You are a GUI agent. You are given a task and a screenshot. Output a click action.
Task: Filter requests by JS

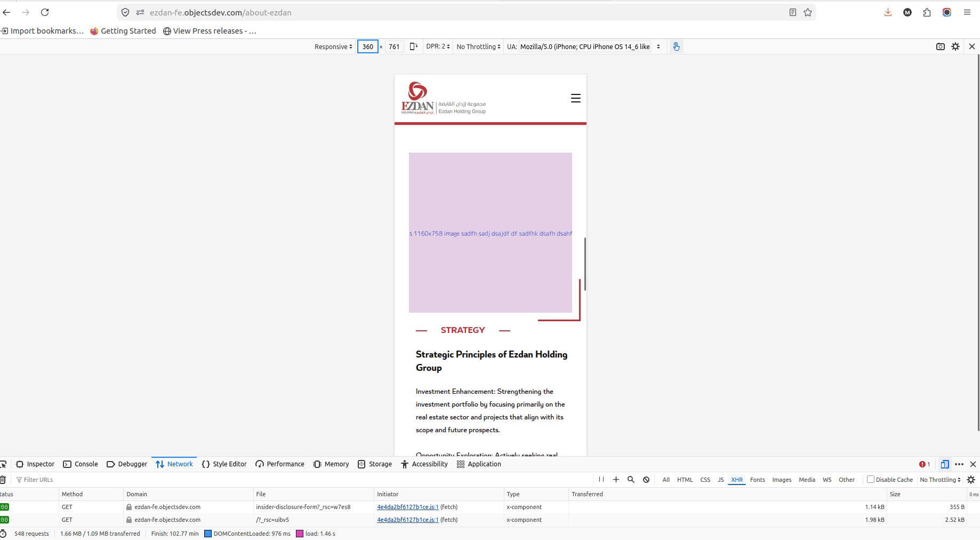[721, 480]
